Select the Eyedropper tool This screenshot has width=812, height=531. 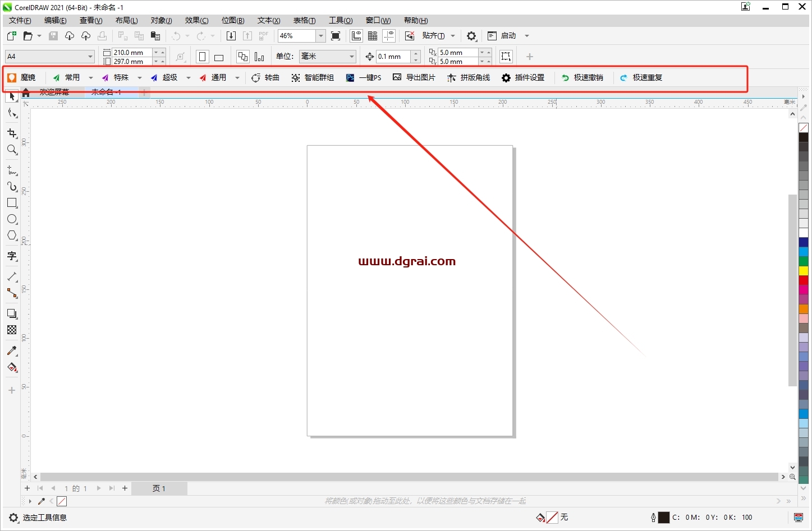(x=12, y=351)
